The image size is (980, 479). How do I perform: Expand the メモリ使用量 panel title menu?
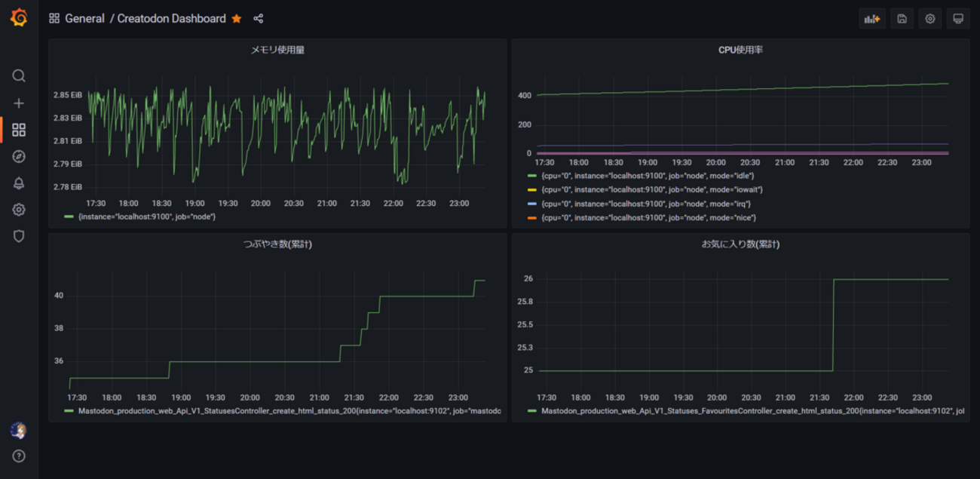[277, 50]
